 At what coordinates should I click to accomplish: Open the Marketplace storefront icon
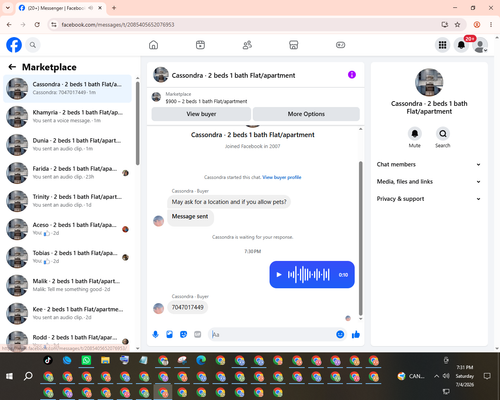(294, 45)
